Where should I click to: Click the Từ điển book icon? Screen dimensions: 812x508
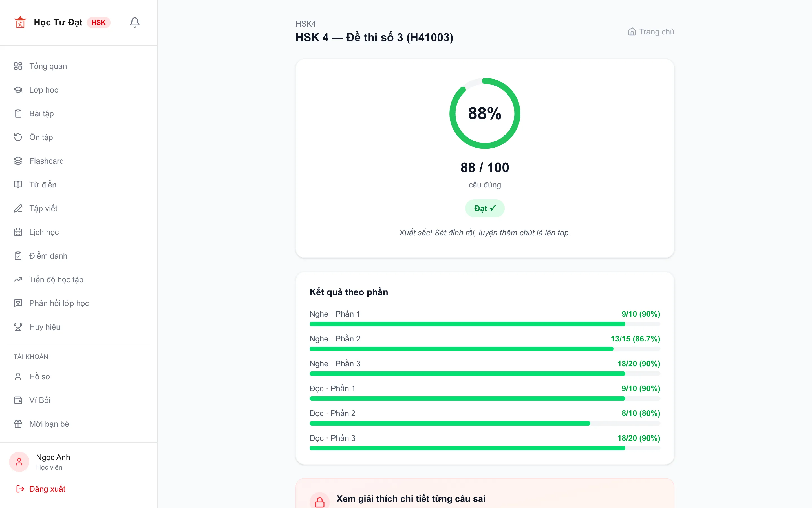[18, 185]
